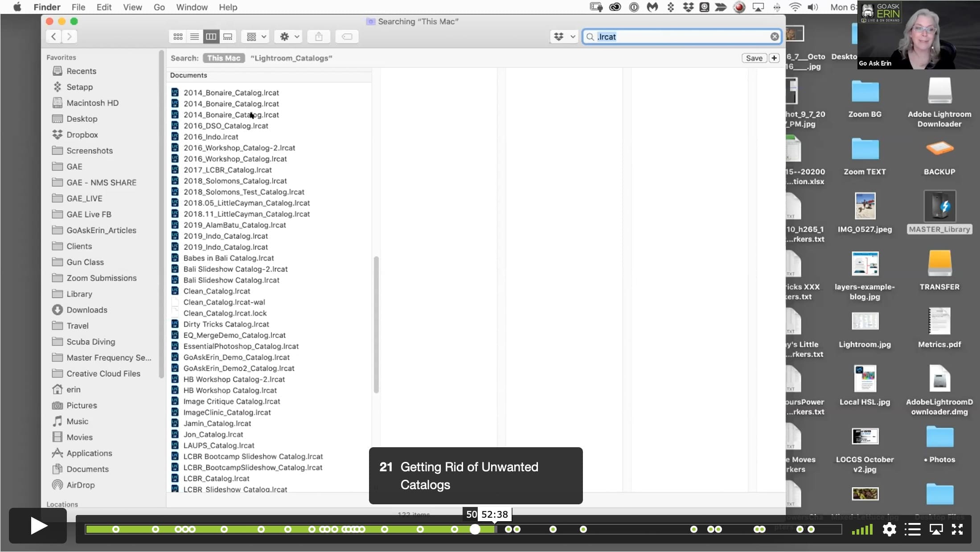Switch Finder to column view
Viewport: 980px width, 552px height.
(211, 37)
